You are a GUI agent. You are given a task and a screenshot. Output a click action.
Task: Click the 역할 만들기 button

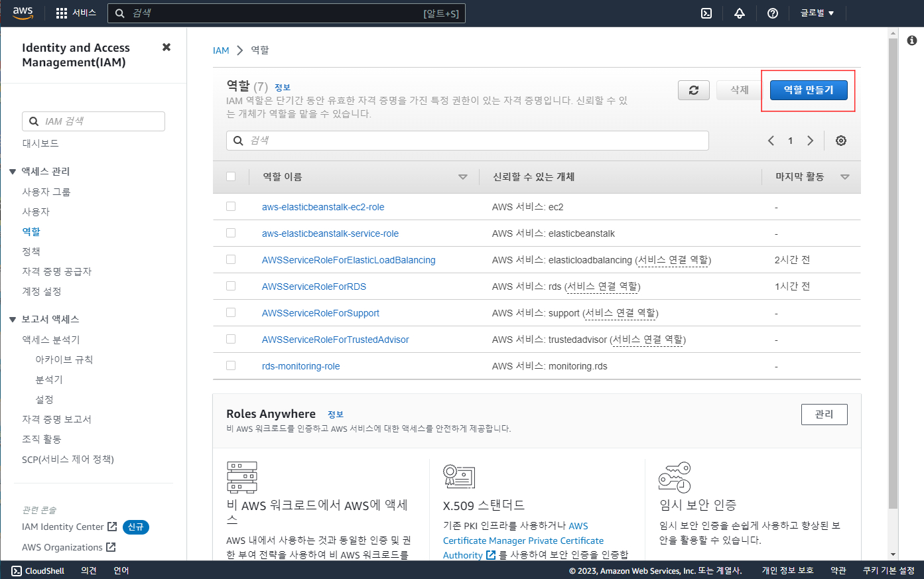point(809,90)
